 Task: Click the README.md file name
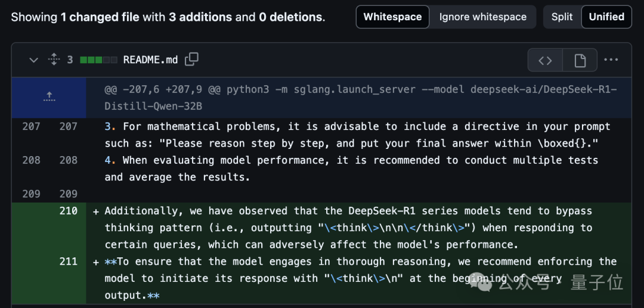(x=150, y=60)
